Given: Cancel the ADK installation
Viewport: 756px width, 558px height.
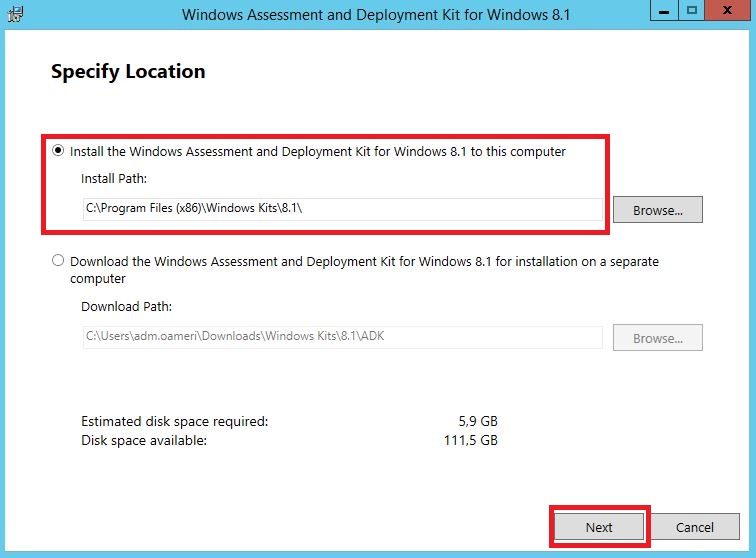Looking at the screenshot, I should coord(694,527).
